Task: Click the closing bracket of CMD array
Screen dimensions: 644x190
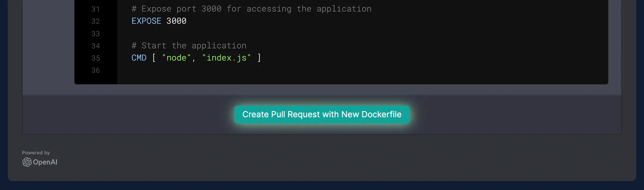Action: click(x=259, y=58)
